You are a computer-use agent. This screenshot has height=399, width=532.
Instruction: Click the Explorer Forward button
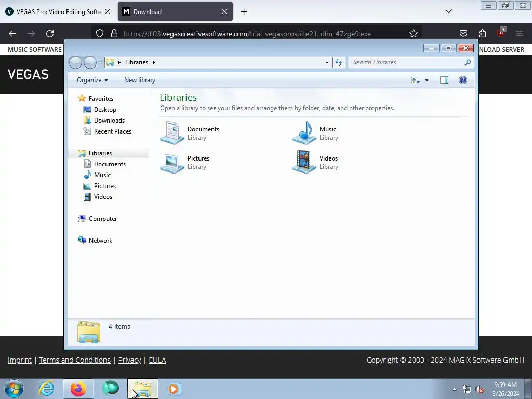(x=90, y=62)
